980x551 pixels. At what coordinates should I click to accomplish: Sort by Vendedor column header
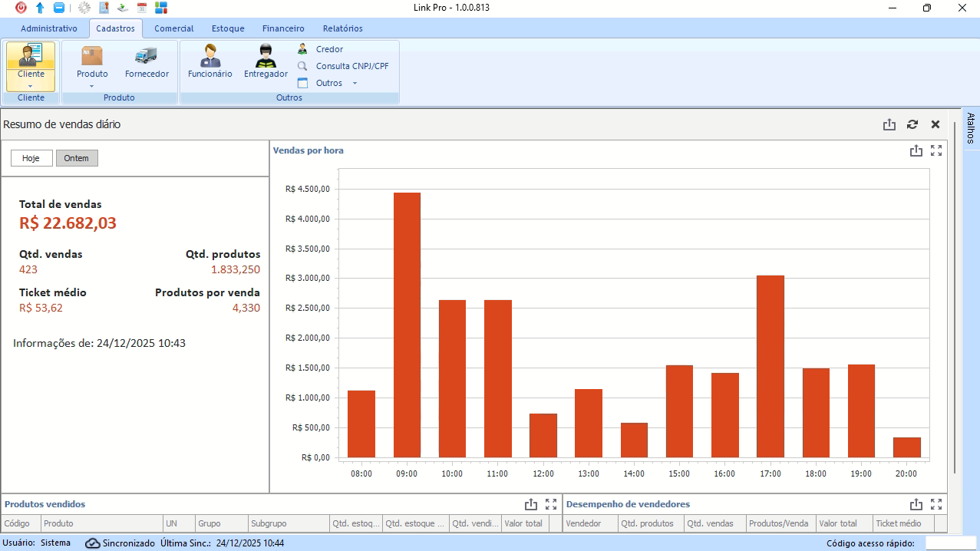591,523
